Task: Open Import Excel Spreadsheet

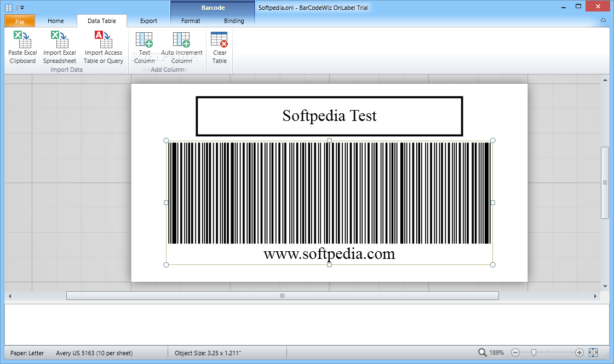Action: [x=60, y=48]
